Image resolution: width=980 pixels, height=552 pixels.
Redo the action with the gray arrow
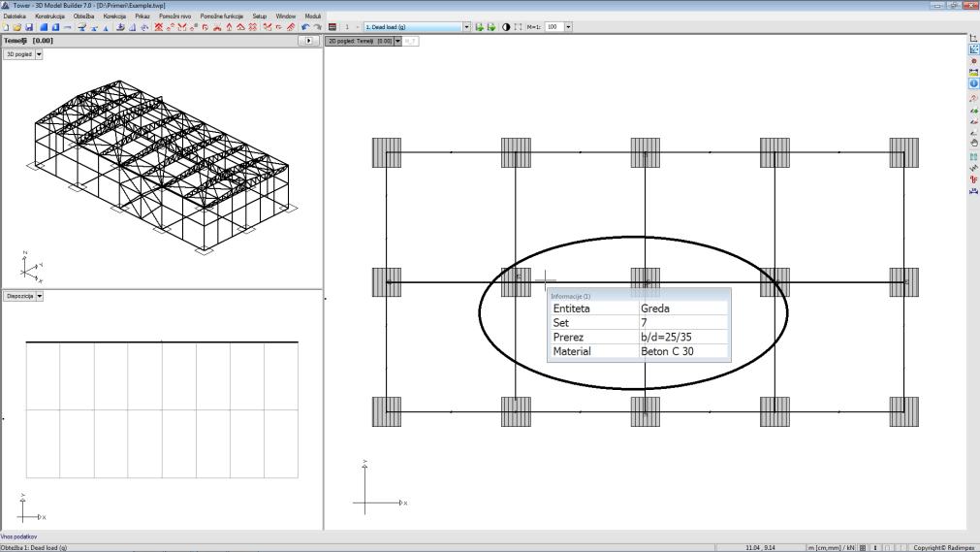(x=317, y=27)
